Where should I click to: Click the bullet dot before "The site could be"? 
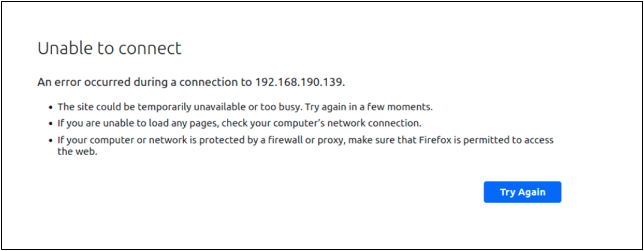[x=51, y=108]
